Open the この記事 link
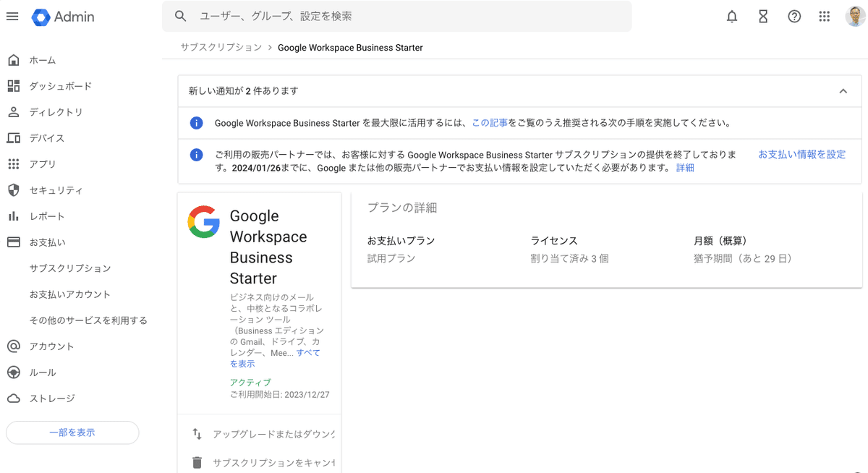Screen dimensions: 868x473 click(490, 123)
